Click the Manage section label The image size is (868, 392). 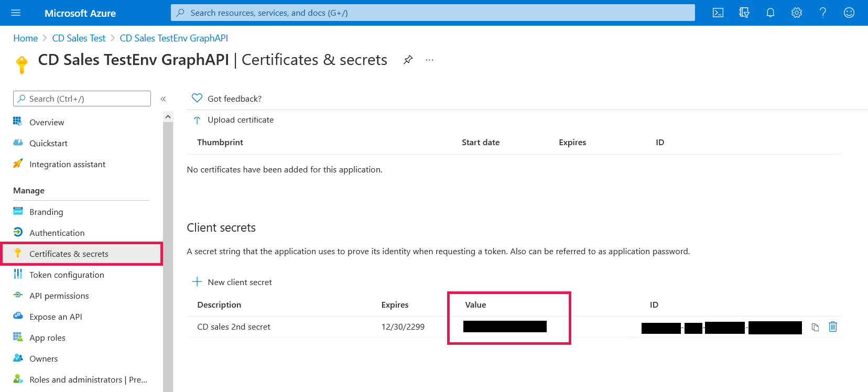tap(29, 191)
